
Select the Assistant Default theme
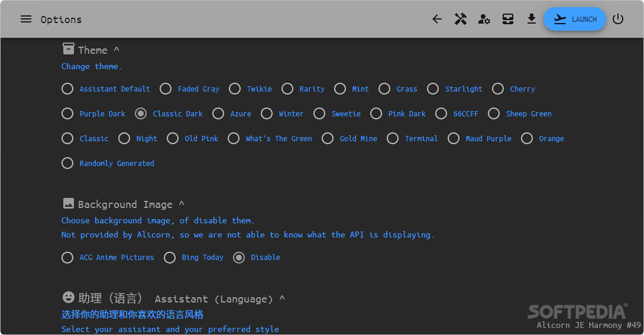[67, 89]
